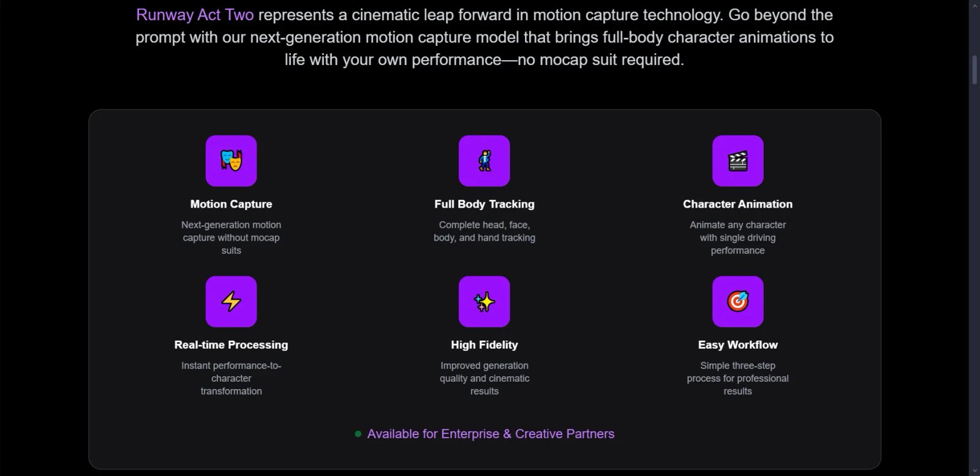
Task: Click the 'Simple three-step process' description text
Action: pyautogui.click(x=737, y=378)
